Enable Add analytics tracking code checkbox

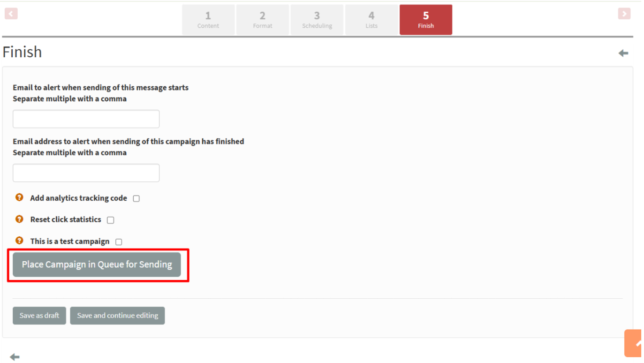click(136, 198)
